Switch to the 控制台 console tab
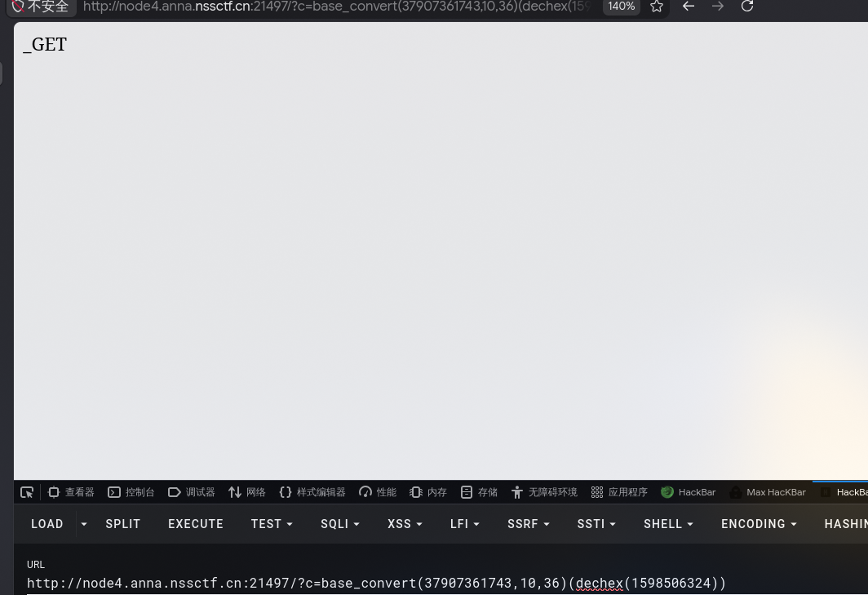The width and height of the screenshot is (868, 595). click(131, 492)
